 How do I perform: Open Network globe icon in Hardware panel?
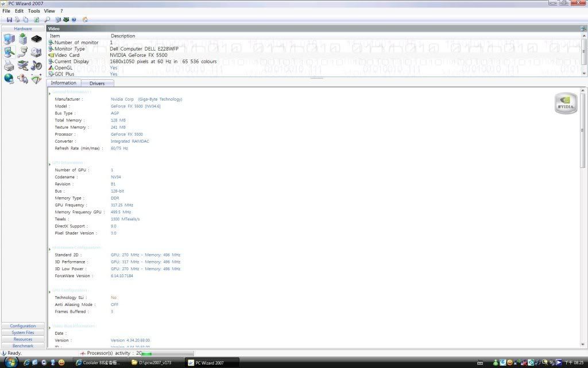(9, 79)
